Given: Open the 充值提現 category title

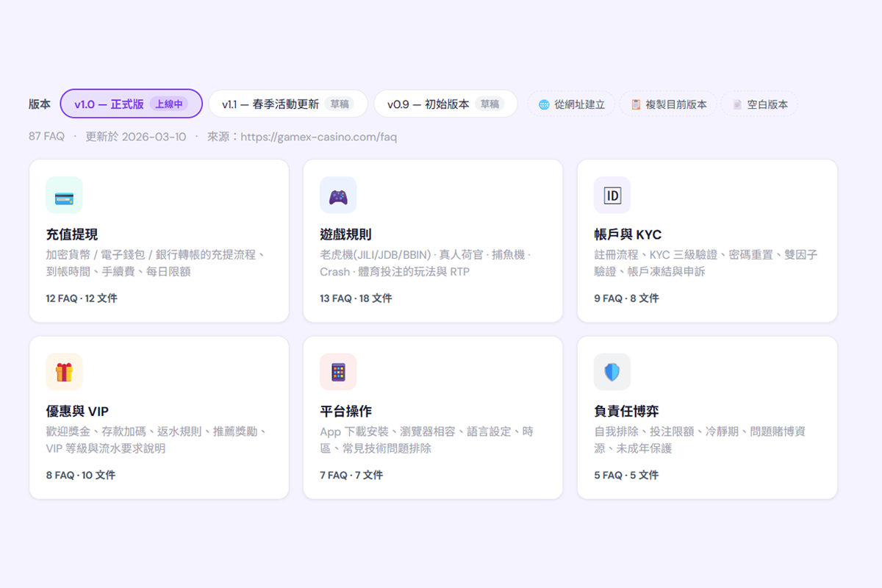Looking at the screenshot, I should pyautogui.click(x=72, y=234).
